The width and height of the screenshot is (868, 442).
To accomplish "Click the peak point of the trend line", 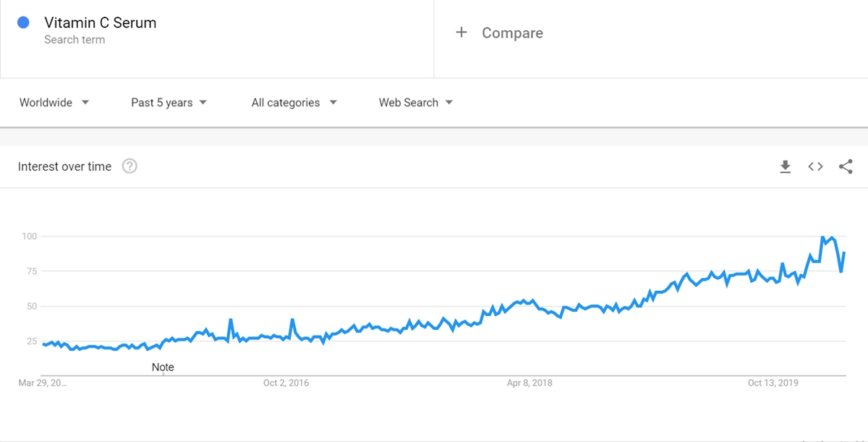I will point(822,237).
